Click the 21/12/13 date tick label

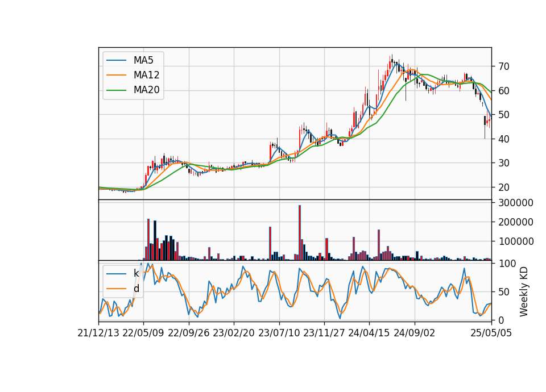point(98,333)
